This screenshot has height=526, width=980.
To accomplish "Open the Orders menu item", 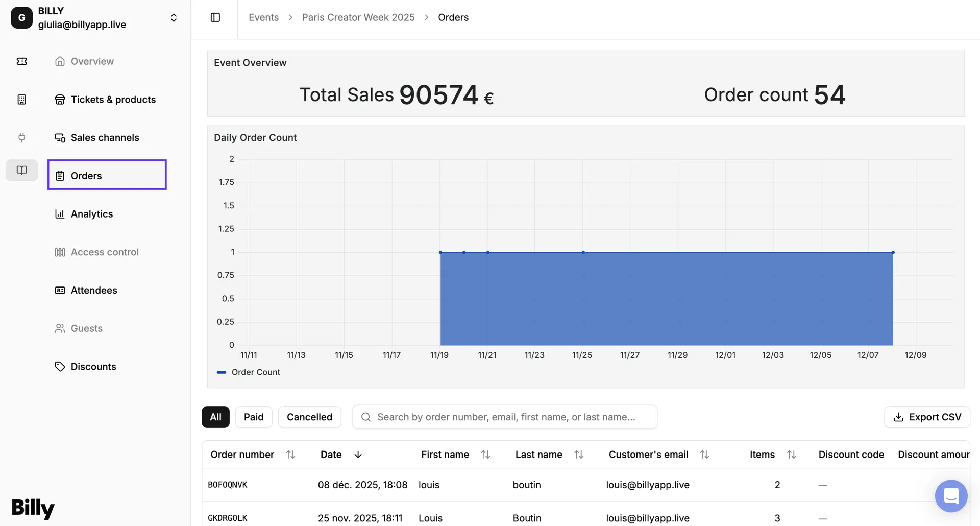I will coord(107,175).
